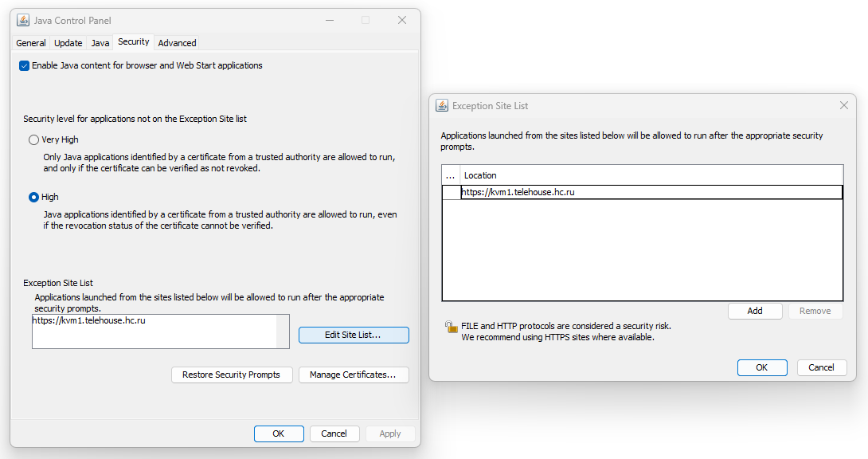The height and width of the screenshot is (459, 868).
Task: Toggle Enable Java content for browser checkbox
Action: coord(25,66)
